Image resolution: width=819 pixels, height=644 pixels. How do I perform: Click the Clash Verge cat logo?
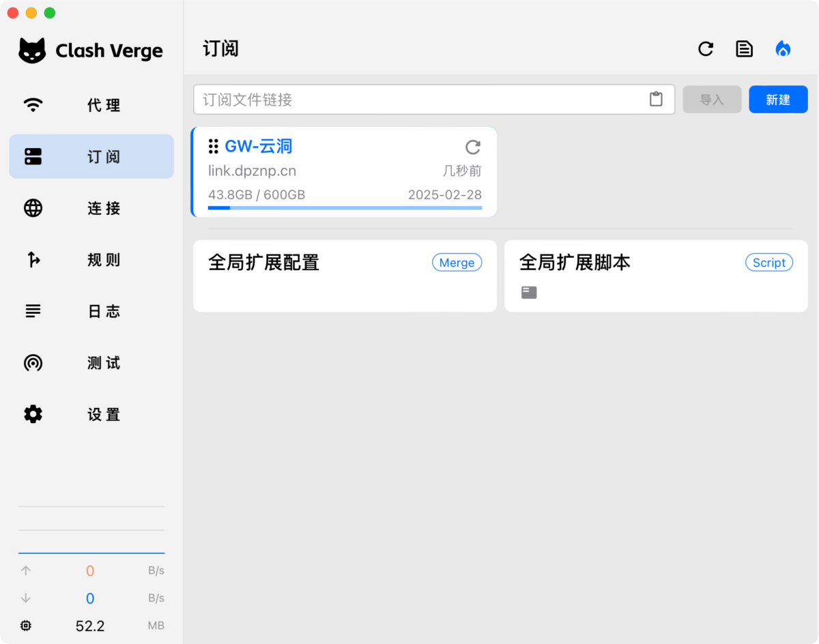tap(32, 50)
